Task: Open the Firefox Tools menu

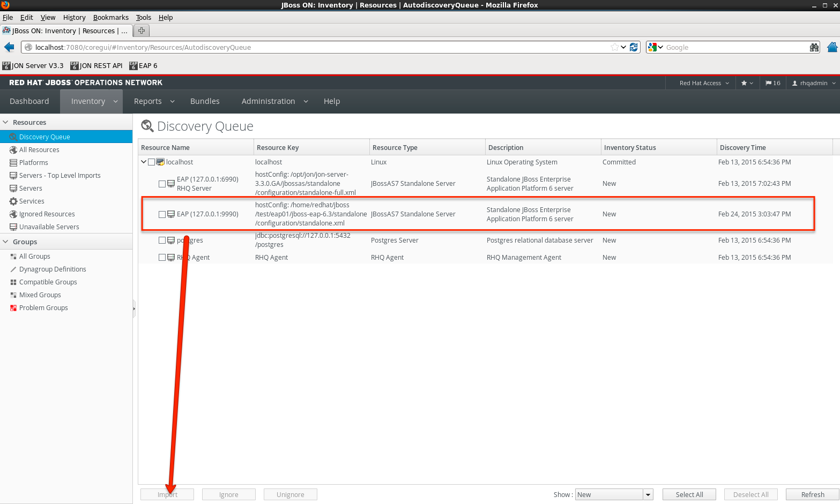Action: pos(143,17)
